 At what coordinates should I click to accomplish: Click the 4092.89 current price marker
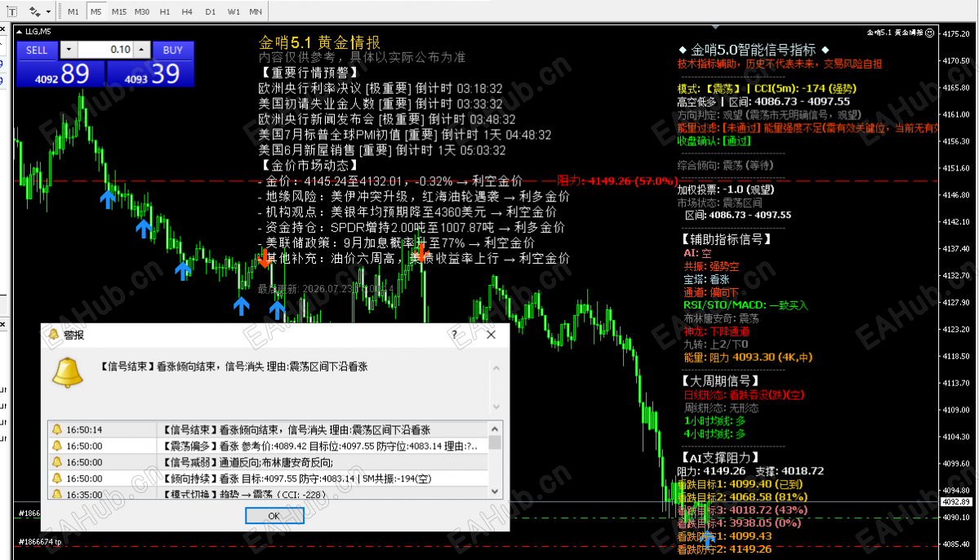(x=956, y=502)
